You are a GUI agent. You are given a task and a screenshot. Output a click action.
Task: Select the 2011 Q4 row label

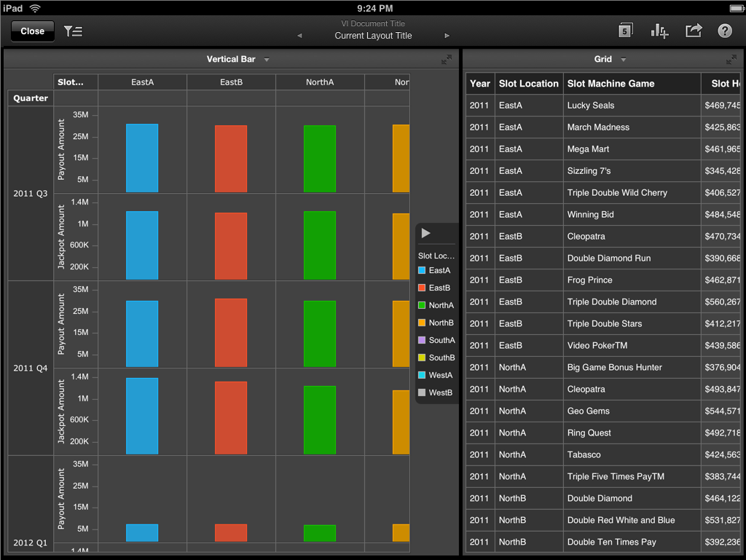(x=31, y=368)
